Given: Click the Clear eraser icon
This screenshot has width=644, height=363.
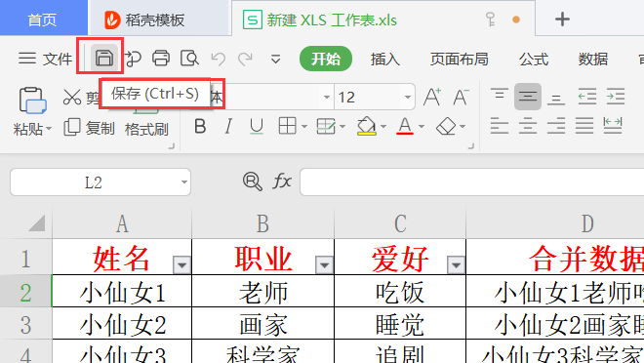Looking at the screenshot, I should [446, 127].
